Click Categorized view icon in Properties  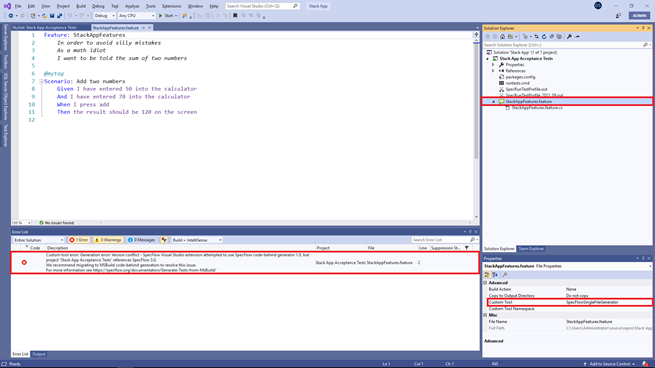click(487, 274)
